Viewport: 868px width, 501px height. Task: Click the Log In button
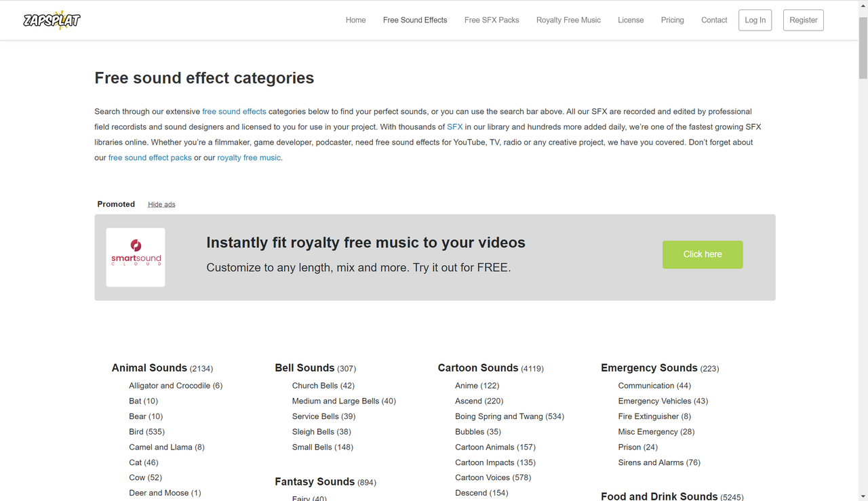click(x=755, y=20)
